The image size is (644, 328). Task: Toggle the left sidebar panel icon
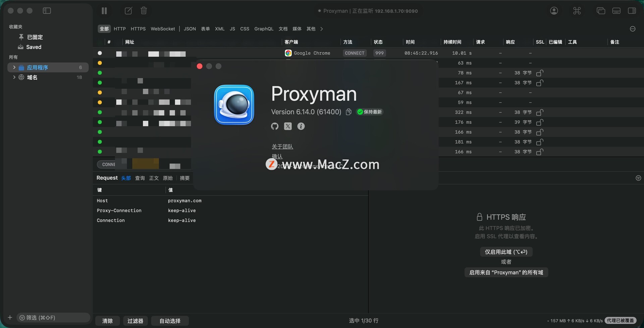tap(47, 11)
